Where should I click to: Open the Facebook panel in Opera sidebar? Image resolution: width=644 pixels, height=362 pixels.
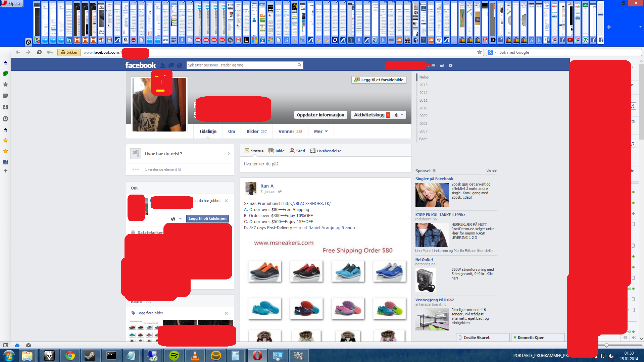(x=5, y=162)
